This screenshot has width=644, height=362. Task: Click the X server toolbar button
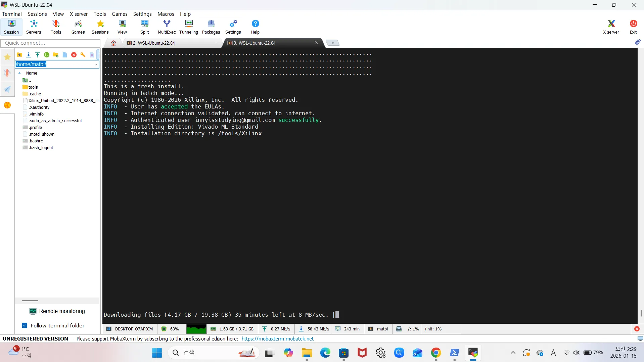611,27
